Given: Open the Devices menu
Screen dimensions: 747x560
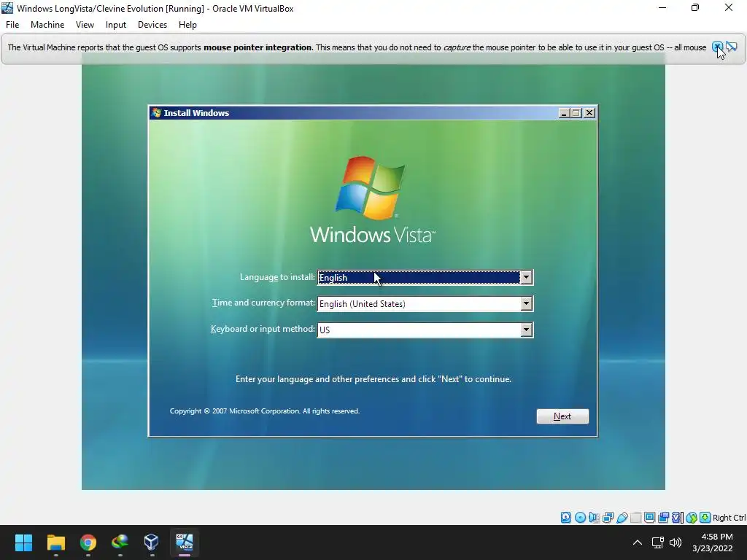Looking at the screenshot, I should click(x=152, y=25).
